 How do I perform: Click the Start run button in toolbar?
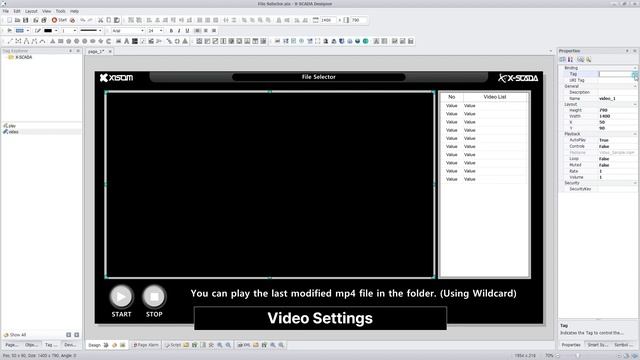[x=59, y=20]
